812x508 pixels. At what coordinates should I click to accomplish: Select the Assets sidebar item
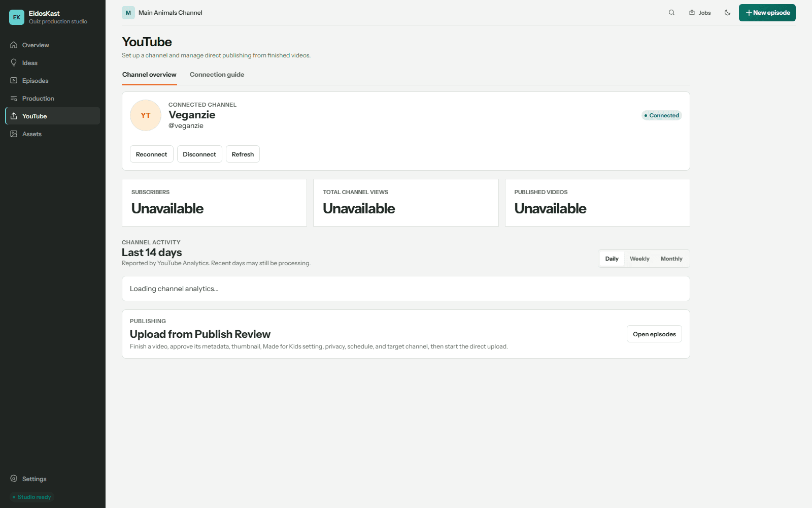53,134
